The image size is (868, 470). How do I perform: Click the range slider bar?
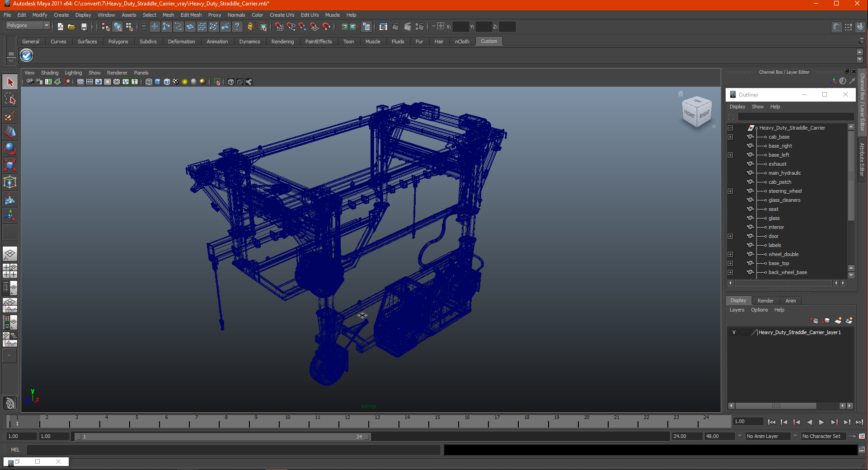(222, 437)
